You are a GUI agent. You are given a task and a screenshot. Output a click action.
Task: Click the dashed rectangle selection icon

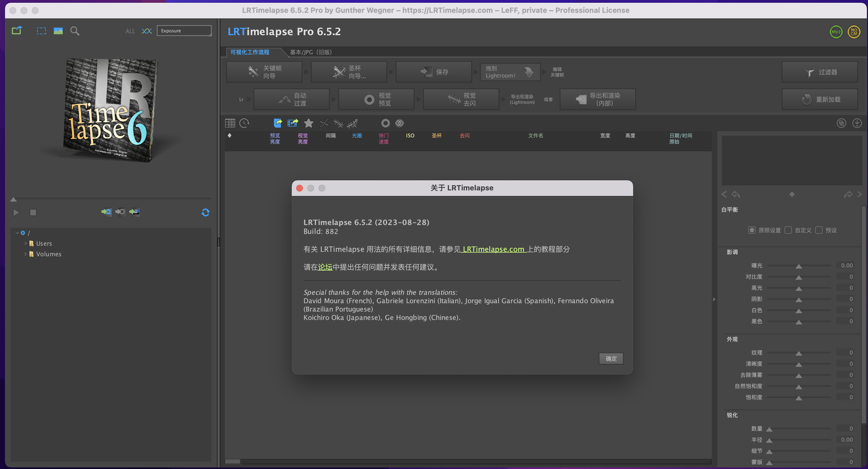42,31
